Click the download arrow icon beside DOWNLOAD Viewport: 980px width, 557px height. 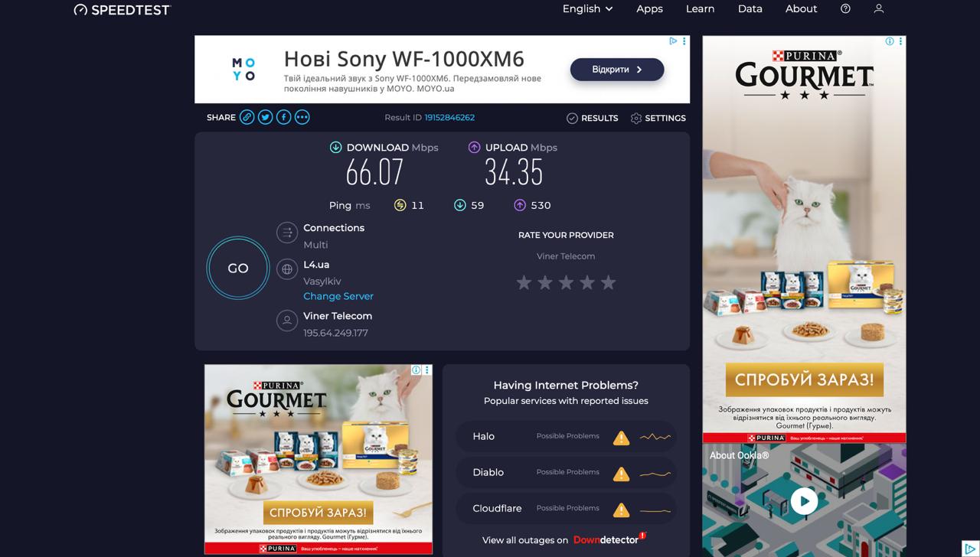(335, 148)
